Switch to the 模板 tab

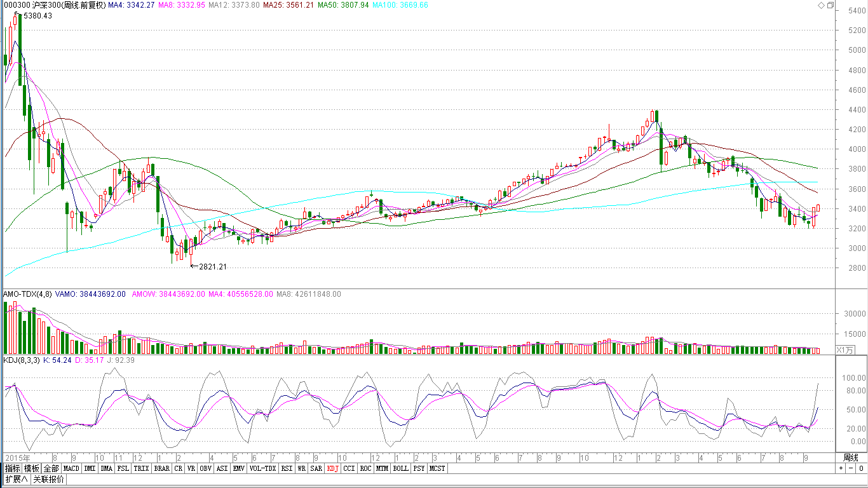tap(32, 469)
